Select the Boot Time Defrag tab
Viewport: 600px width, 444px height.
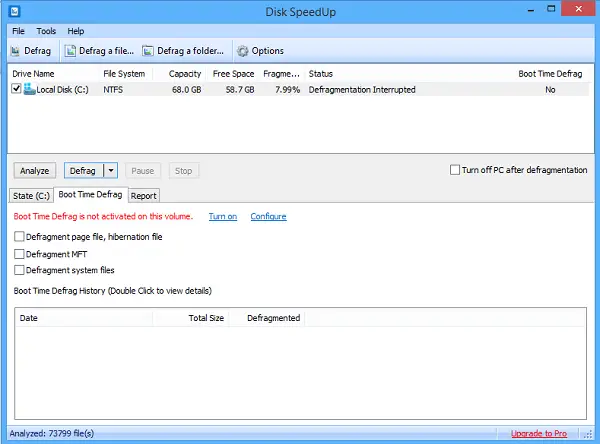tap(90, 194)
